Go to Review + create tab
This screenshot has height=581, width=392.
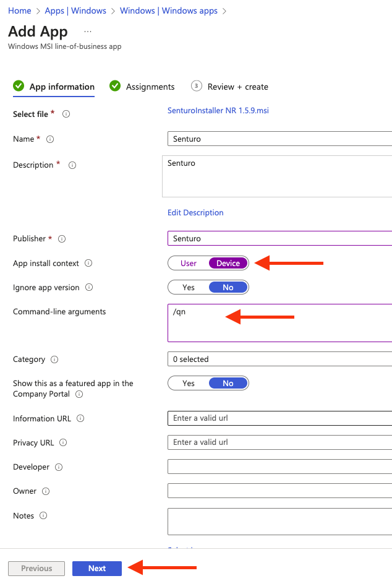230,87
